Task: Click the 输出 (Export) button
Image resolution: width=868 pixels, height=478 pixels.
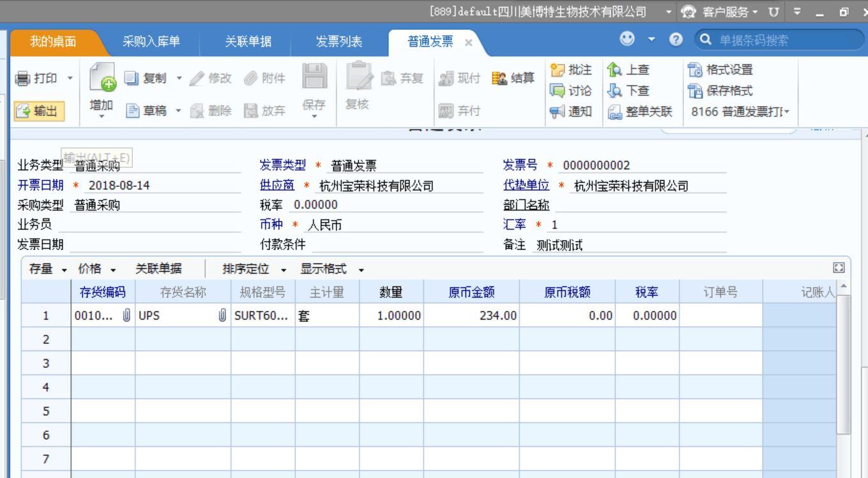Action: [x=38, y=111]
